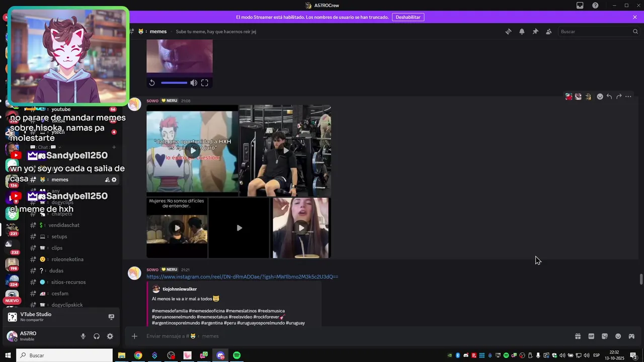Play the Hisoka HXH video thumbnail
This screenshot has width=644, height=362.
click(x=192, y=150)
